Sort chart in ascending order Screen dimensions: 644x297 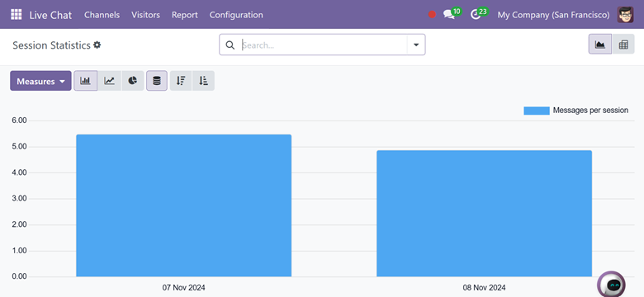[x=203, y=81]
